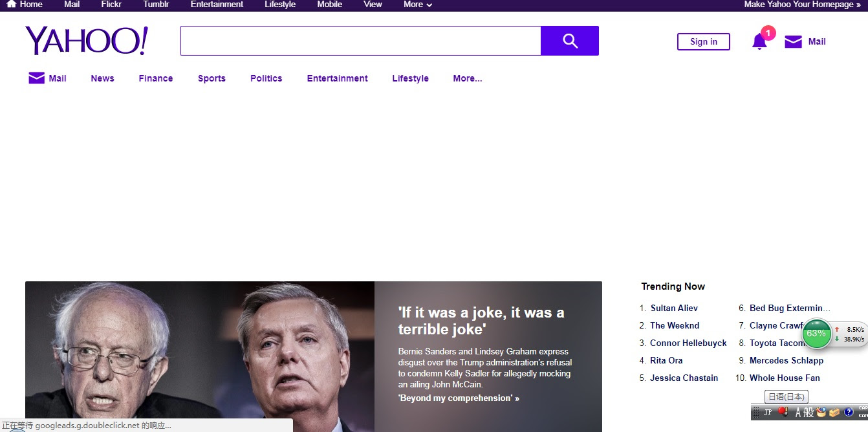The width and height of the screenshot is (868, 432).
Task: Open trending topic Bed Bug Extermin…
Action: [x=790, y=308]
